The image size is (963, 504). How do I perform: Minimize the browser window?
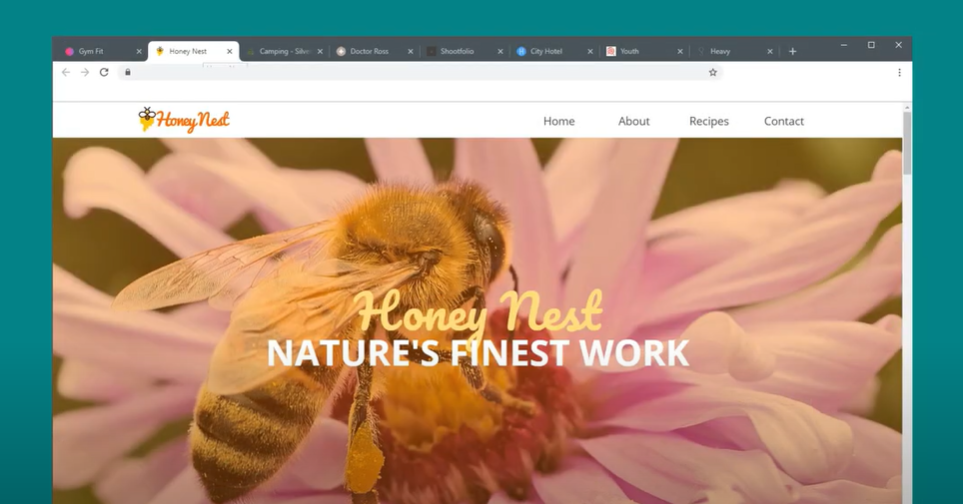(x=844, y=45)
